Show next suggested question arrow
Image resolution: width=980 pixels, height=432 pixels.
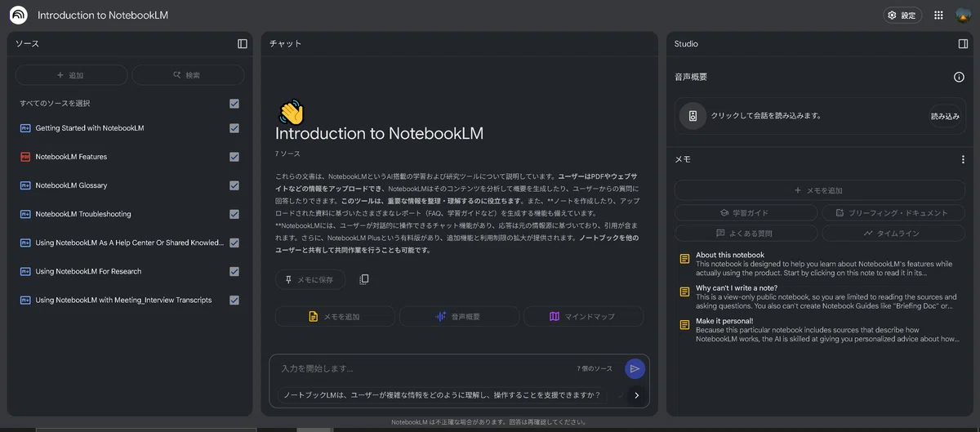point(636,395)
